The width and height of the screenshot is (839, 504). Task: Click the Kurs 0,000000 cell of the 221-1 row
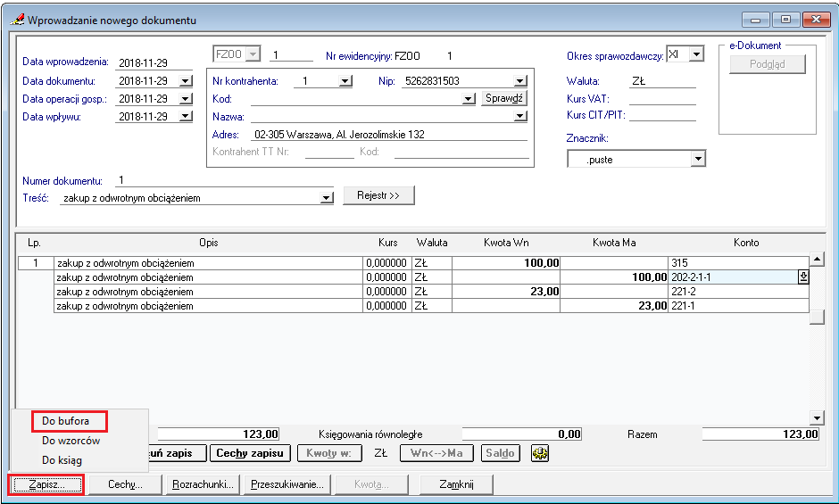[386, 306]
